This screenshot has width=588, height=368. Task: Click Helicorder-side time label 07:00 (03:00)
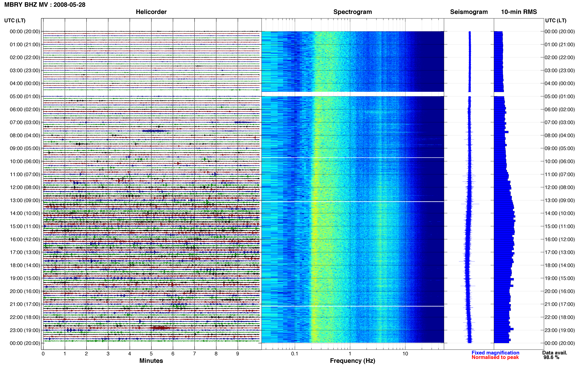point(25,122)
